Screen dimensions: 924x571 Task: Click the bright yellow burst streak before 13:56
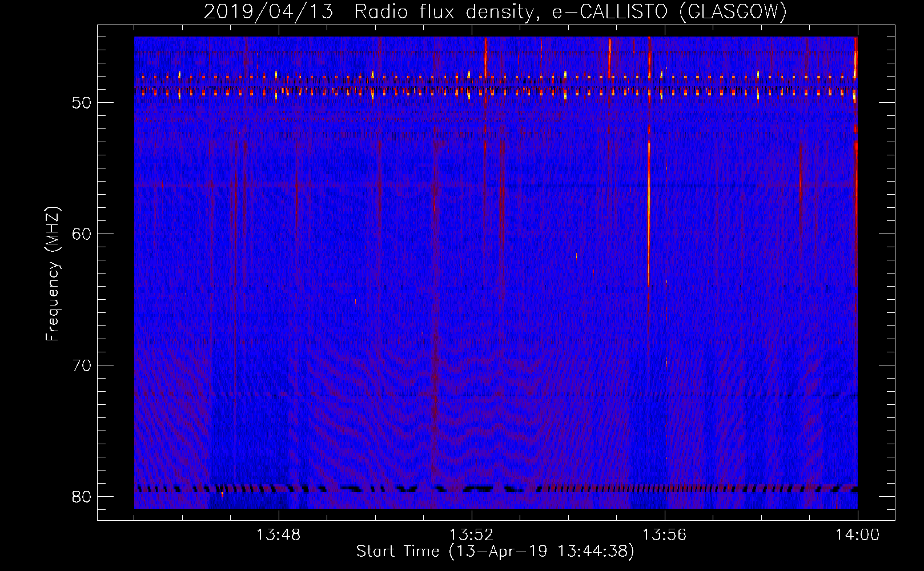pyautogui.click(x=649, y=217)
